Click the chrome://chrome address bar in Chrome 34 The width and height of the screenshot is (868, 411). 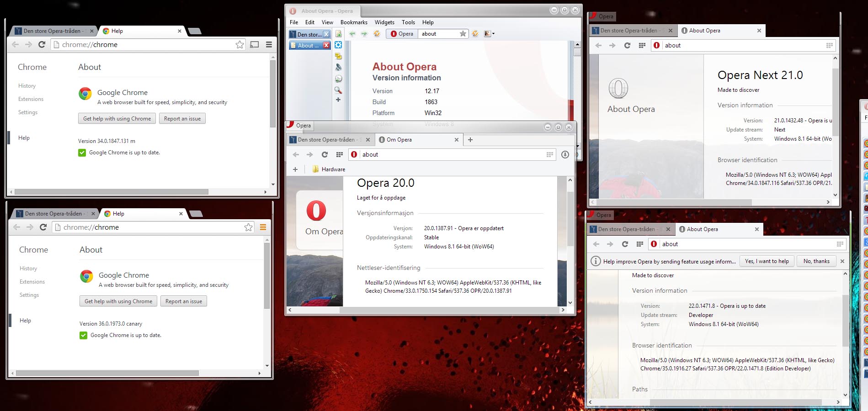[x=149, y=44]
